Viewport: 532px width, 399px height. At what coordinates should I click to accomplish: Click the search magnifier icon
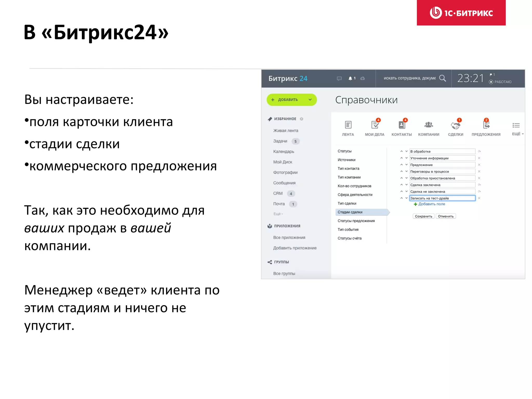(x=442, y=78)
